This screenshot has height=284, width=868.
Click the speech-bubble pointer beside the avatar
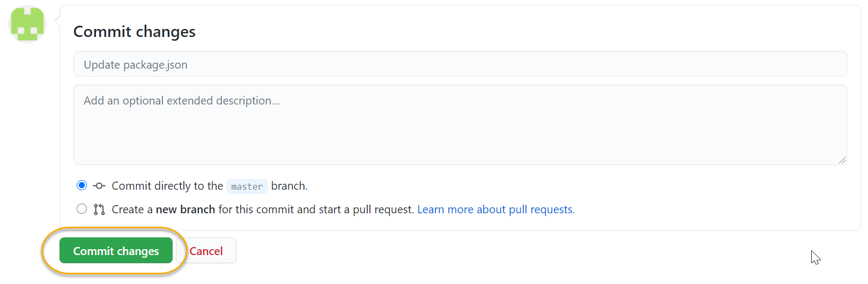click(57, 20)
